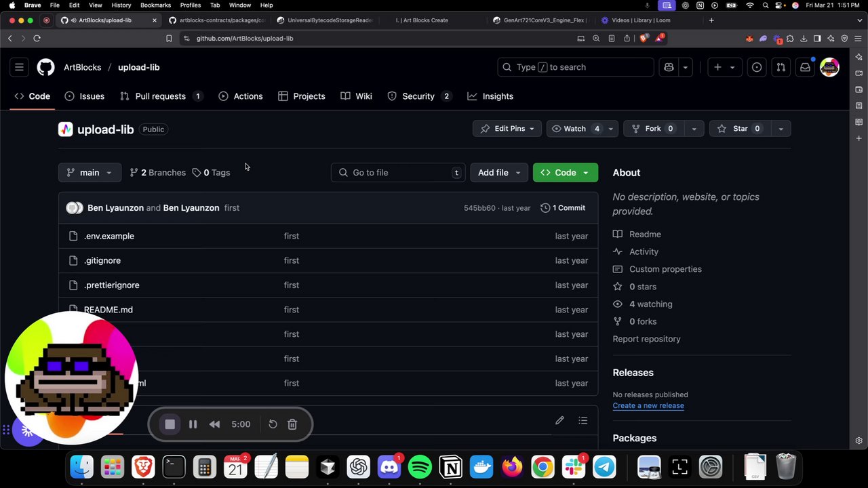868x488 pixels.
Task: Click the Watch button
Action: coord(575,129)
